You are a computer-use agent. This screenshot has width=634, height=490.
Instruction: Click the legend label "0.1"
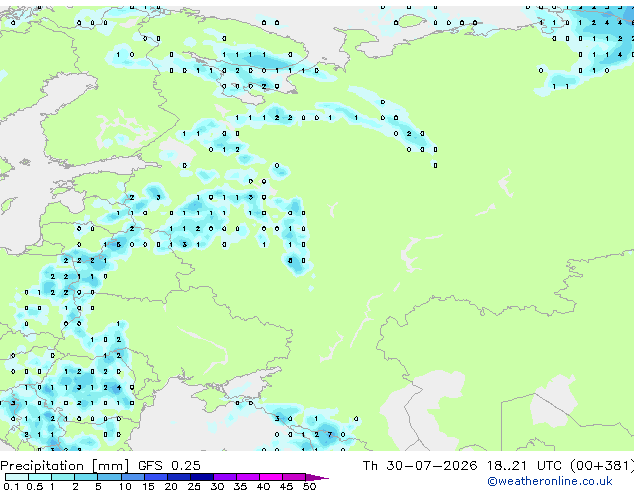[11, 486]
